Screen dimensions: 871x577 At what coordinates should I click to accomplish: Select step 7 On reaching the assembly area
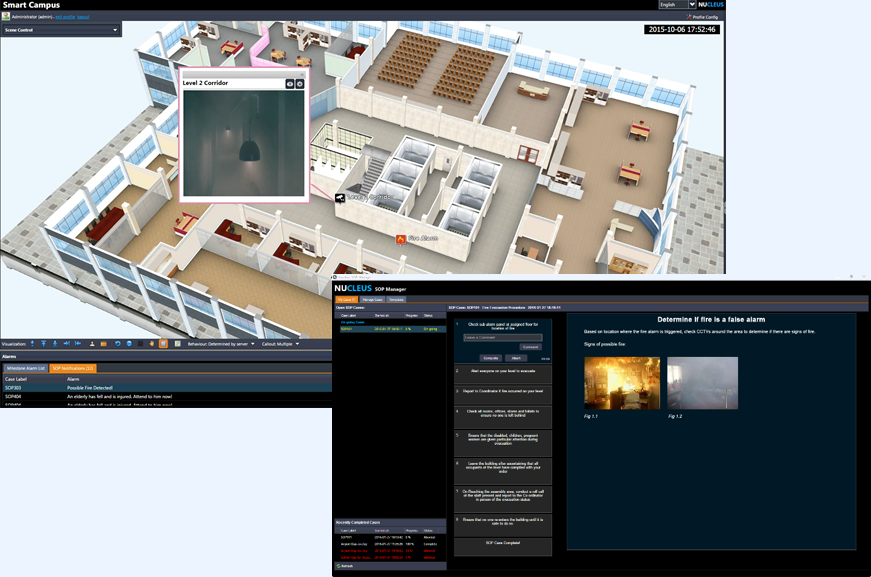503,499
